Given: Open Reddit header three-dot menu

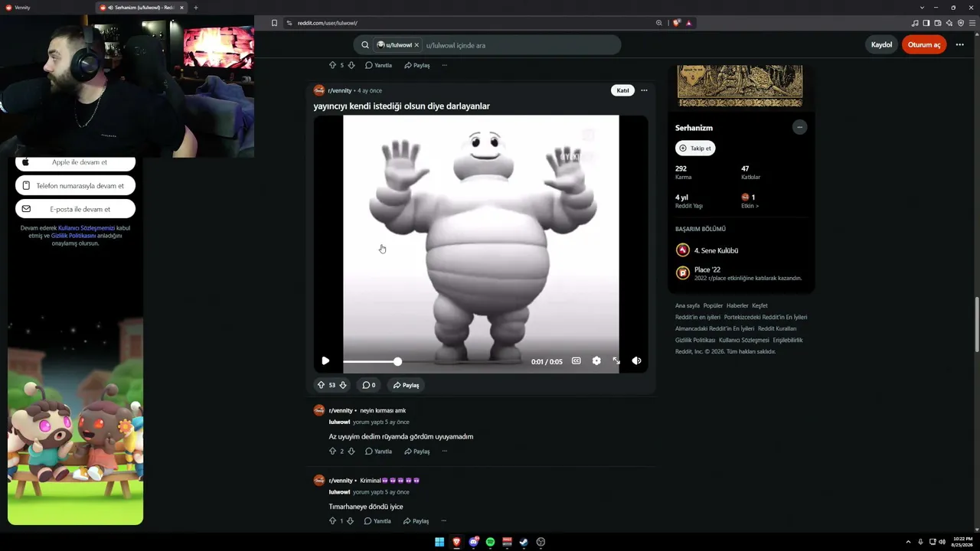Looking at the screenshot, I should click(x=959, y=44).
